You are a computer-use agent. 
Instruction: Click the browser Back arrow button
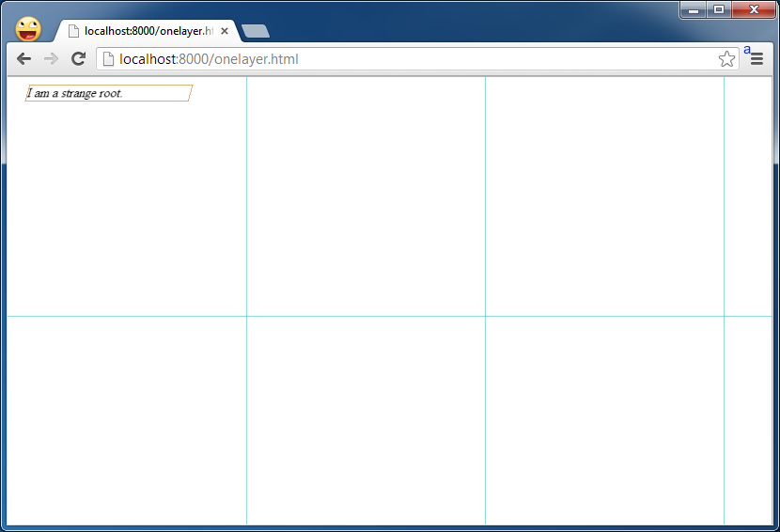(x=23, y=58)
